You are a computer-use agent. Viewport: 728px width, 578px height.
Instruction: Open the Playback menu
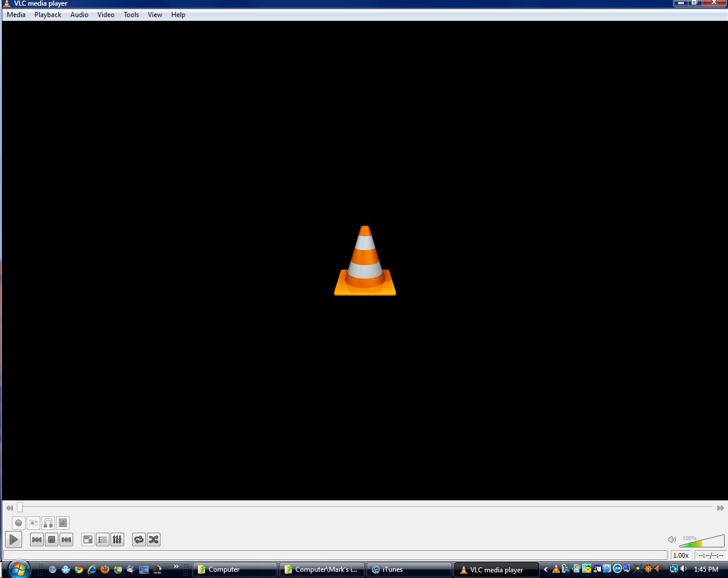click(x=48, y=15)
